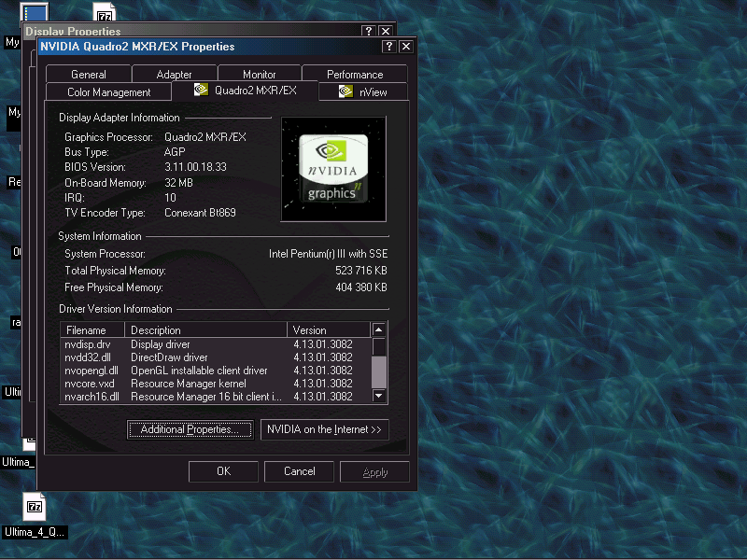Select the Quadro2 MXR/EX tab

pos(245,91)
